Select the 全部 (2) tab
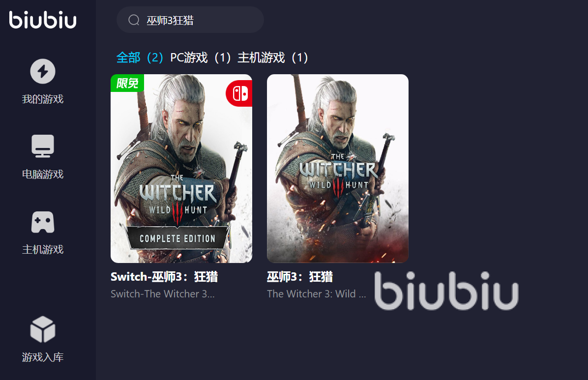 [x=140, y=58]
